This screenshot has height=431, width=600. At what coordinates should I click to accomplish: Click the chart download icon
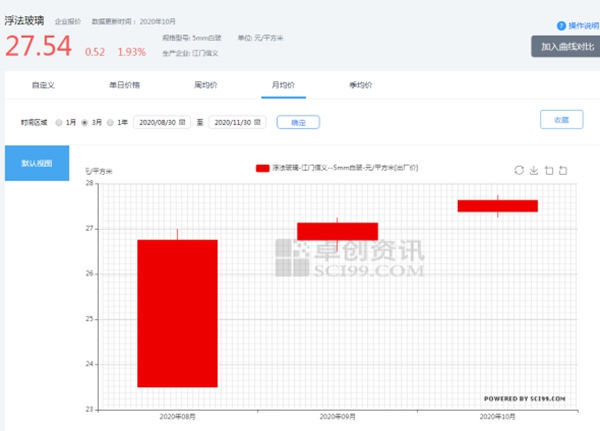click(x=534, y=170)
